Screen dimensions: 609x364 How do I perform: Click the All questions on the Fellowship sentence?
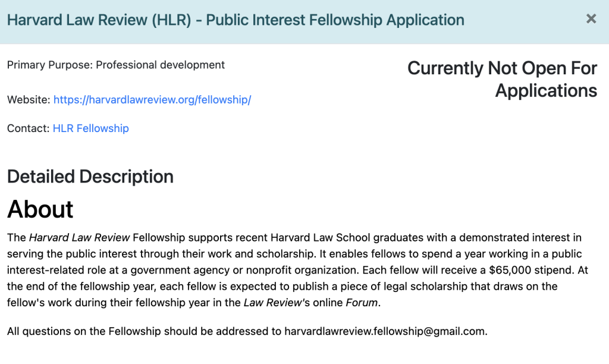pos(143,331)
